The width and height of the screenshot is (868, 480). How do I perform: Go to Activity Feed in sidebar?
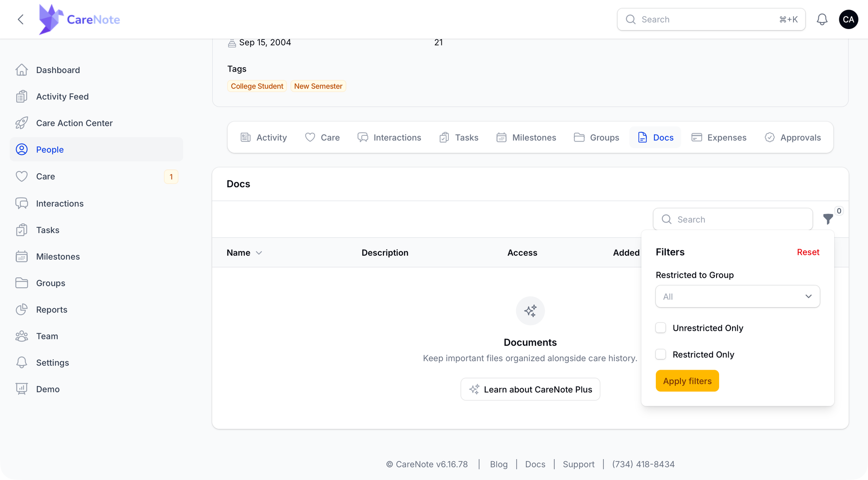tap(96, 96)
